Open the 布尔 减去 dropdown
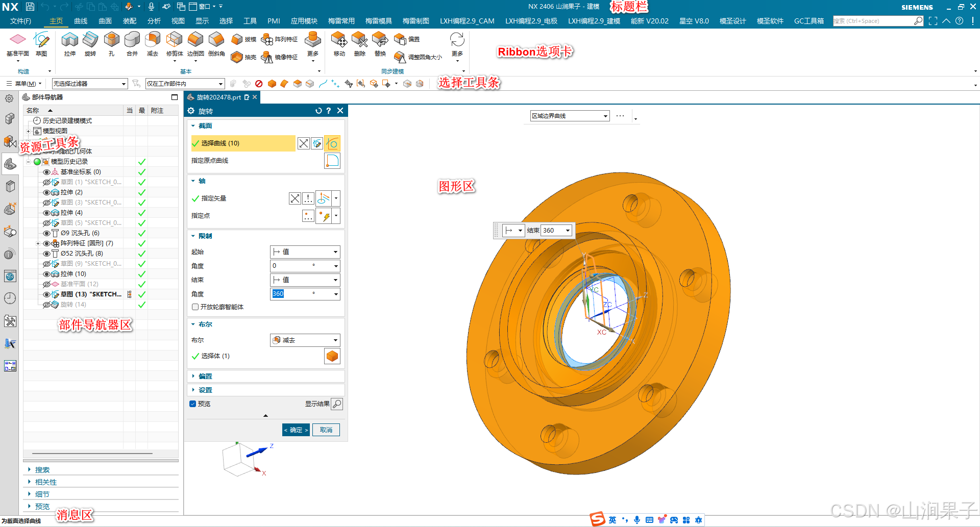 click(x=305, y=340)
